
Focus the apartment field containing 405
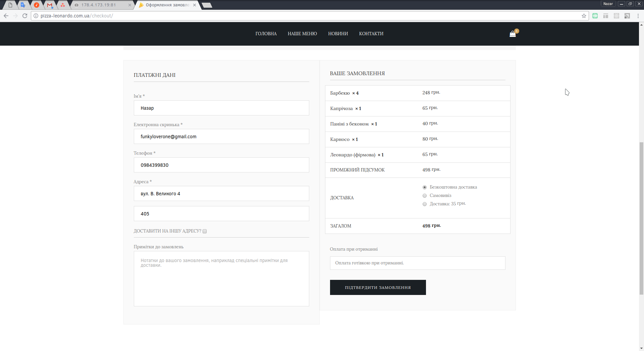point(221,214)
